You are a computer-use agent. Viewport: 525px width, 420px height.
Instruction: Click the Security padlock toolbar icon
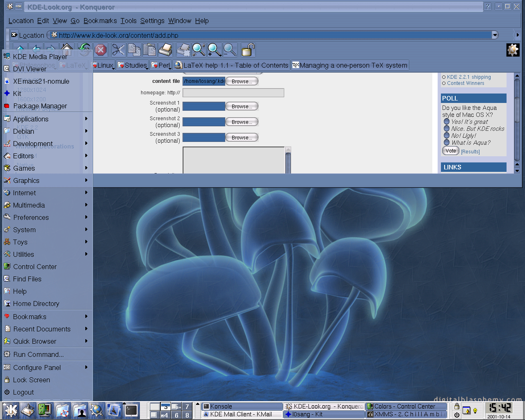point(248,50)
